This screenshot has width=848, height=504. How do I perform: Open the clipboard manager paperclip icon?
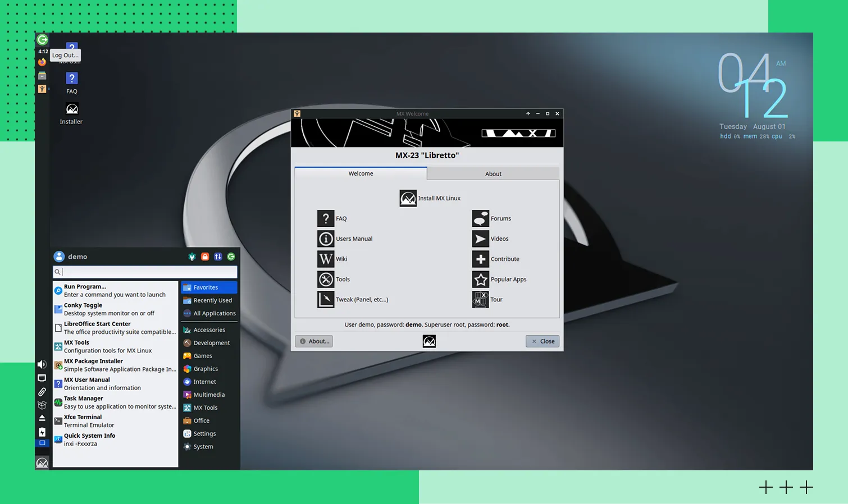point(42,392)
